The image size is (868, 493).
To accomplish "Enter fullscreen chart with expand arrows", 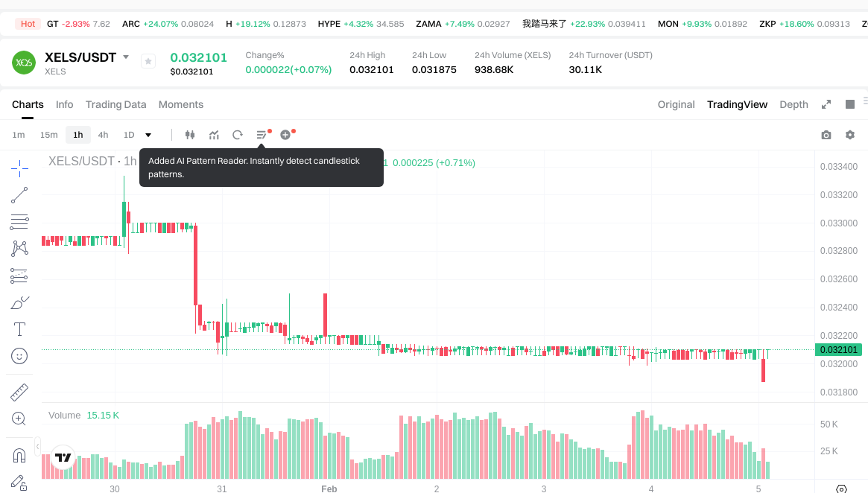I will pyautogui.click(x=826, y=104).
